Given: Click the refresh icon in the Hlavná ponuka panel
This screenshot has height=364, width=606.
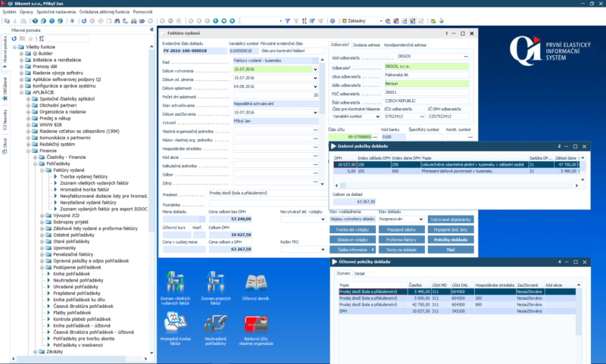Looking at the screenshot, I should coord(14,38).
